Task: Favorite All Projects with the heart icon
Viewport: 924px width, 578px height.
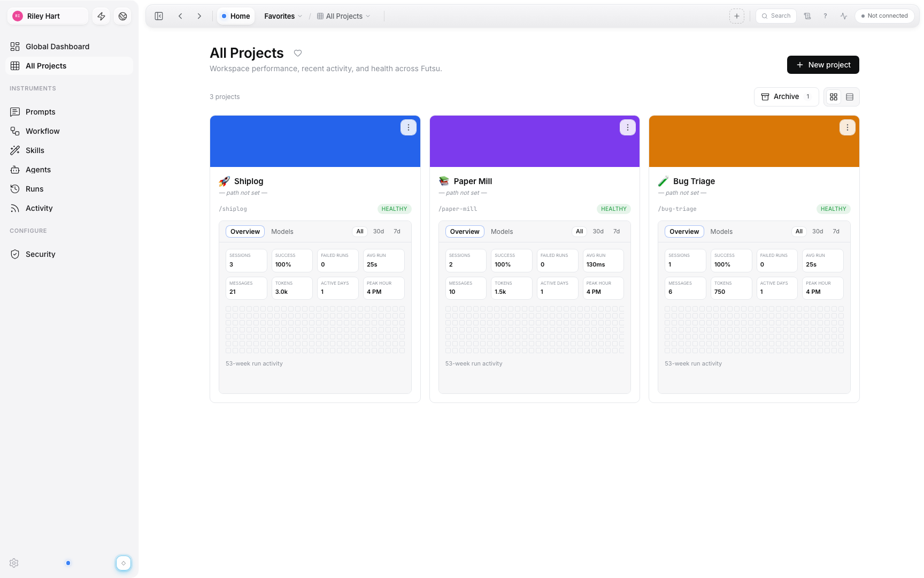Action: [298, 53]
